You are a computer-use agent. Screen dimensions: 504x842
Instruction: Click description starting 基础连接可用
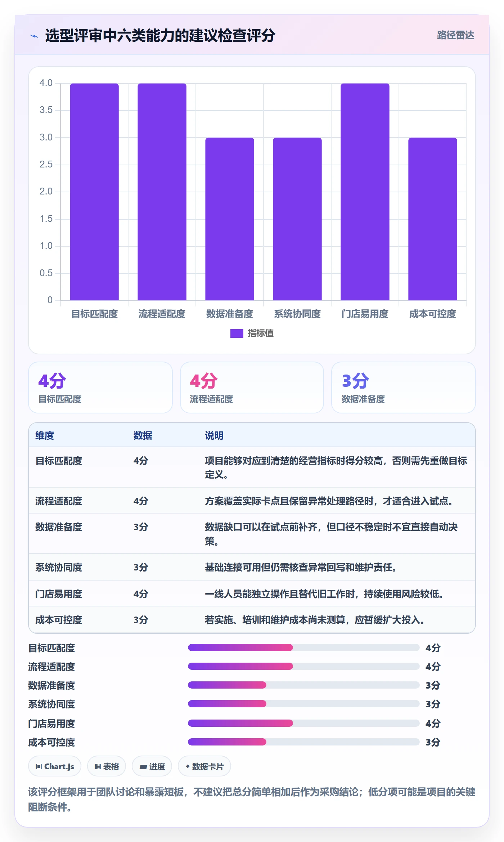click(301, 567)
